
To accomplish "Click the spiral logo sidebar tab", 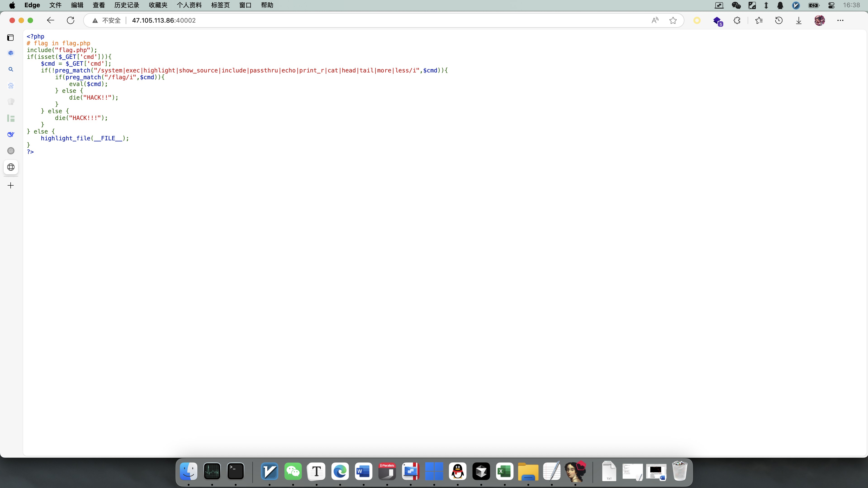I will tap(11, 151).
